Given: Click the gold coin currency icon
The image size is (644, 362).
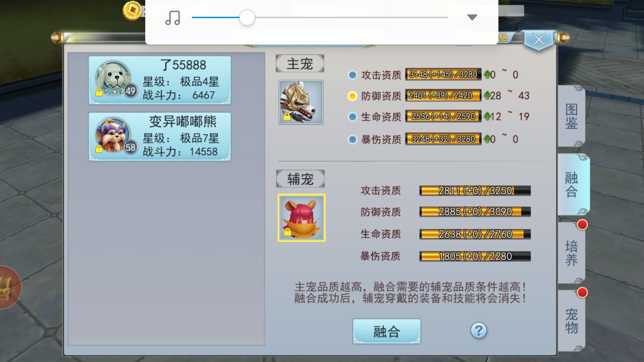Looking at the screenshot, I should point(132,11).
